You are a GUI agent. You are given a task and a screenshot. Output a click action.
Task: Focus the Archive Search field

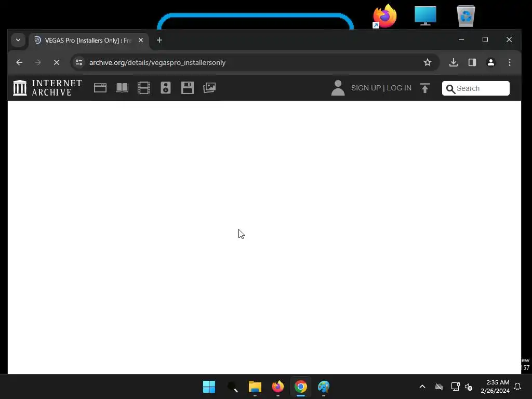click(x=476, y=88)
